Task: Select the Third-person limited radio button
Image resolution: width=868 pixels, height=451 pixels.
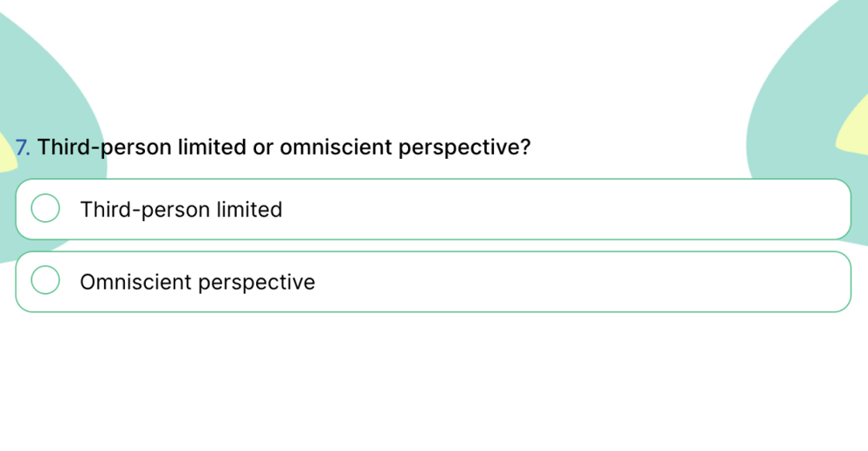Action: click(45, 209)
